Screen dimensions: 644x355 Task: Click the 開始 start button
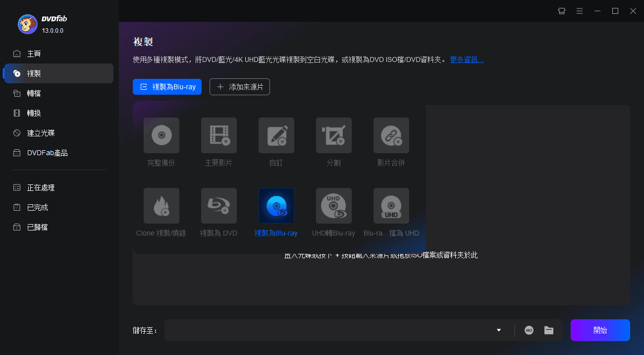coord(600,330)
